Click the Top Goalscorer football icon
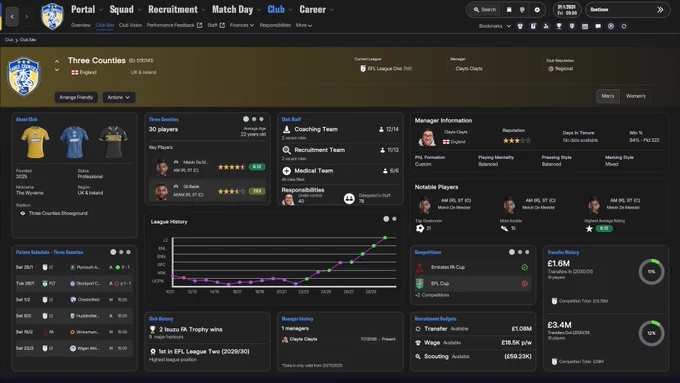The width and height of the screenshot is (680, 383). click(x=420, y=228)
